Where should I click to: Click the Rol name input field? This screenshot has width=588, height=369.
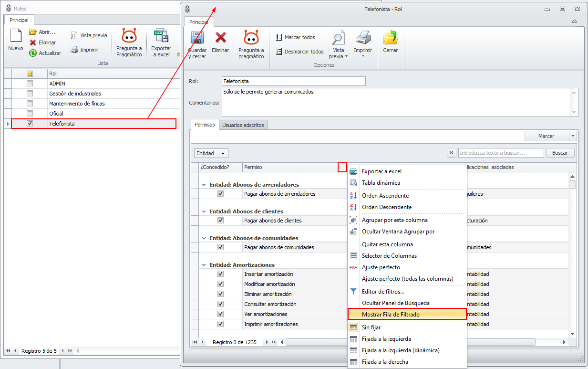coord(294,81)
